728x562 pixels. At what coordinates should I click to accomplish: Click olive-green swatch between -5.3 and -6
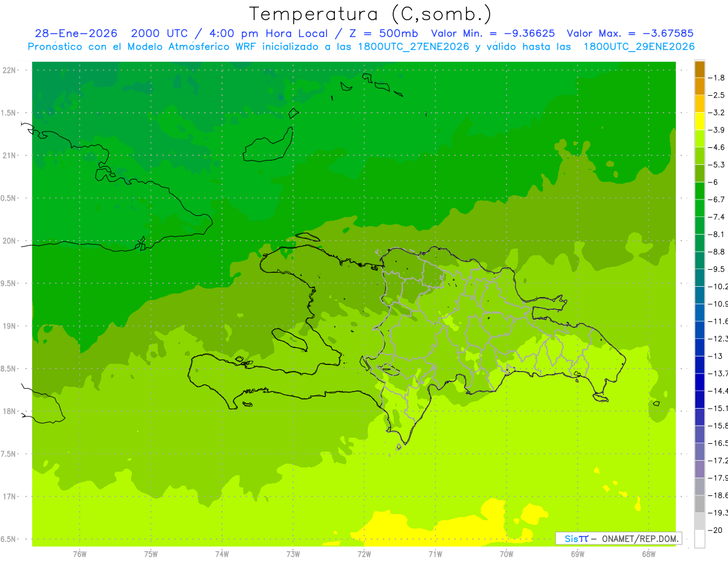pyautogui.click(x=699, y=173)
